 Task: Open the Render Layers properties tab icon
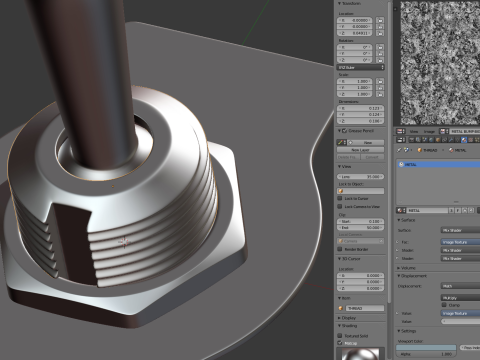[418, 140]
